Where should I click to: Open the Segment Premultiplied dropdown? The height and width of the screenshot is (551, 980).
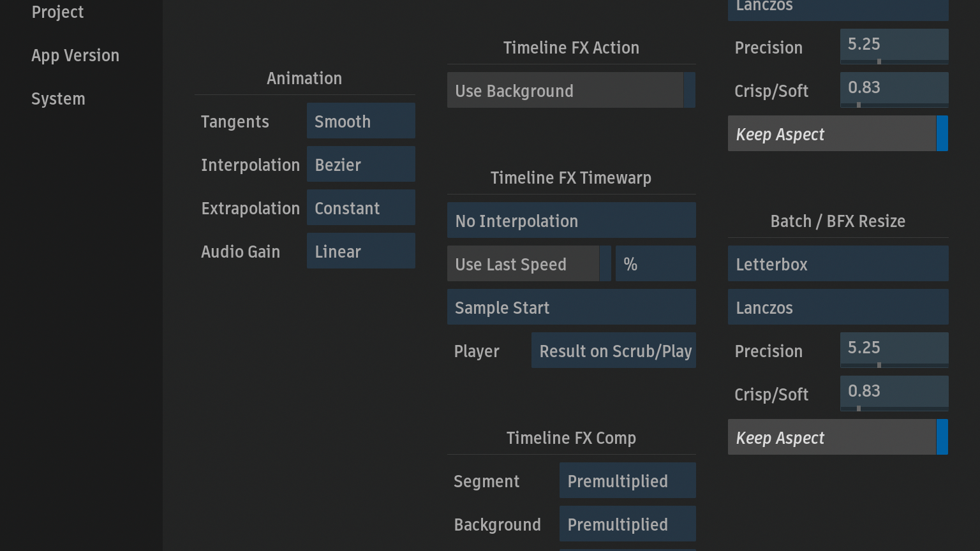pyautogui.click(x=627, y=481)
